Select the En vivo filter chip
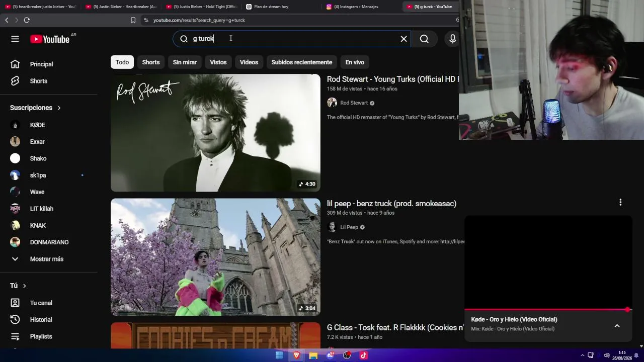 (x=355, y=62)
